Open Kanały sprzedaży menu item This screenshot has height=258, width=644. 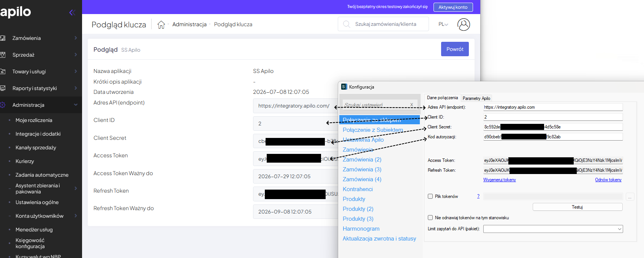pyautogui.click(x=36, y=147)
